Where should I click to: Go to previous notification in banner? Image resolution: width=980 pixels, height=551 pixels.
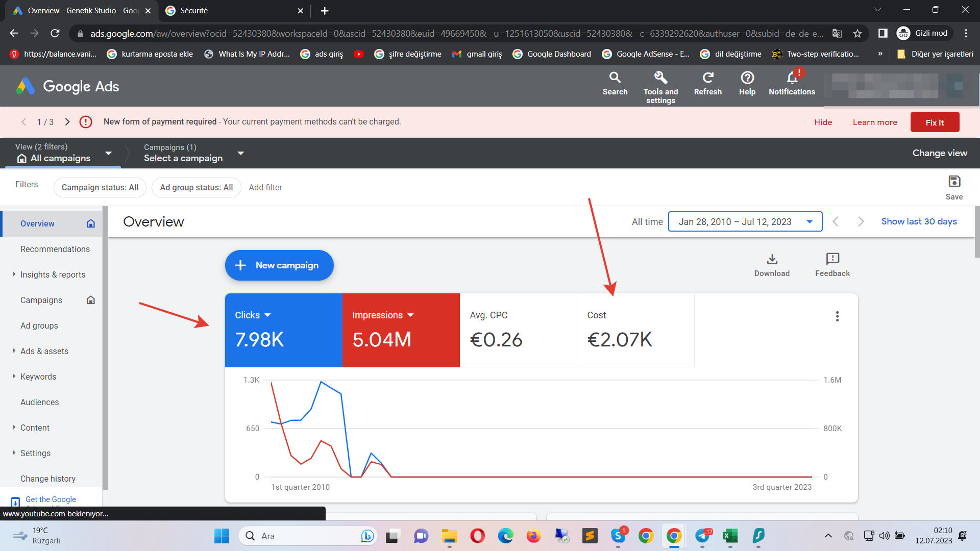(23, 122)
